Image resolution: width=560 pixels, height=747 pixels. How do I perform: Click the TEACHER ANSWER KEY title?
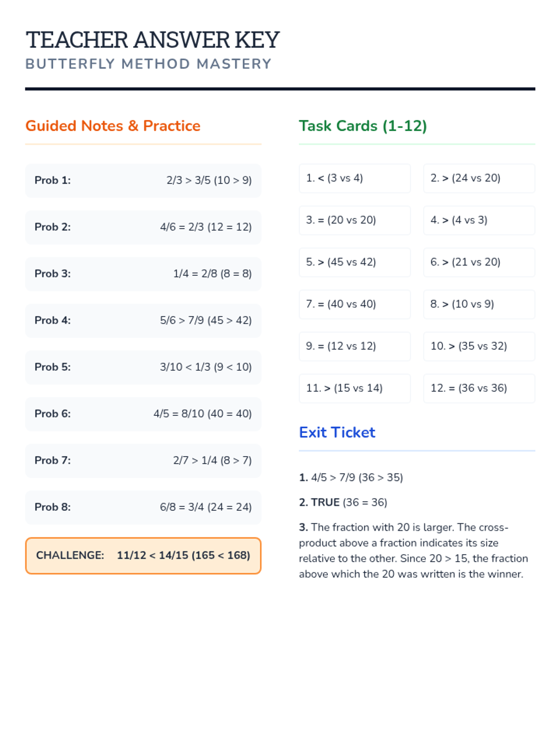tap(153, 40)
